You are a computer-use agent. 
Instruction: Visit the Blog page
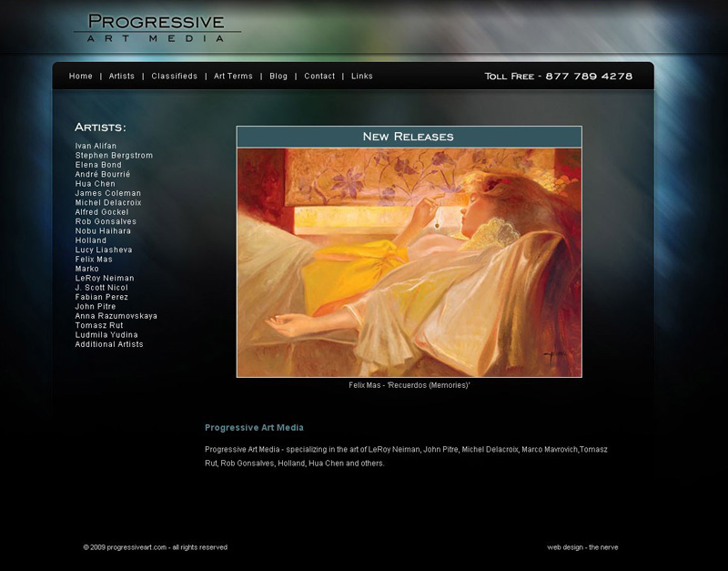tap(278, 76)
